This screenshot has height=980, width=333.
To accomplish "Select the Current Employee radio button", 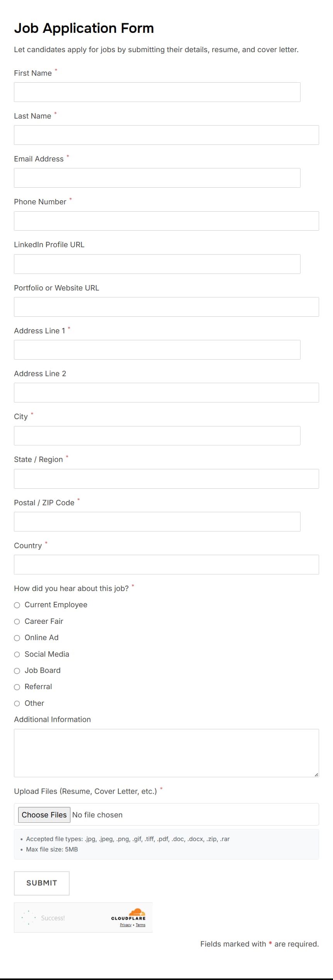I will coord(17,605).
